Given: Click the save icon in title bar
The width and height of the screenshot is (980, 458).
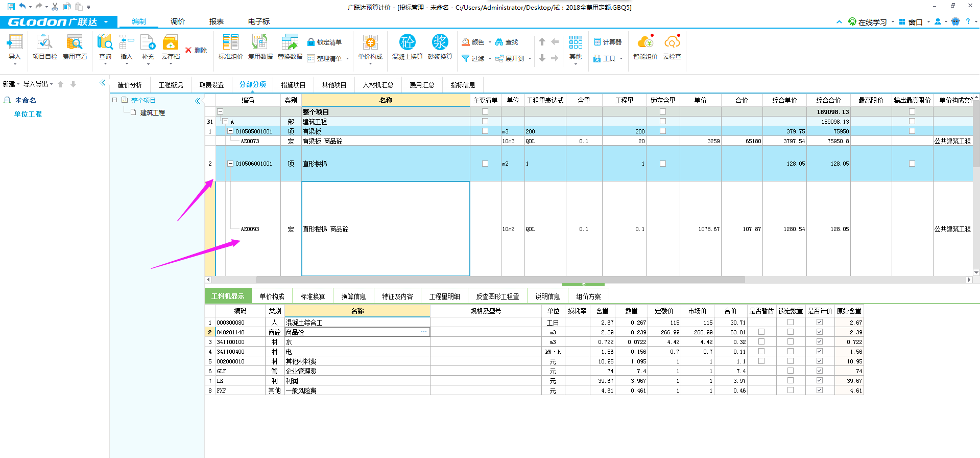Looking at the screenshot, I should tap(11, 7).
